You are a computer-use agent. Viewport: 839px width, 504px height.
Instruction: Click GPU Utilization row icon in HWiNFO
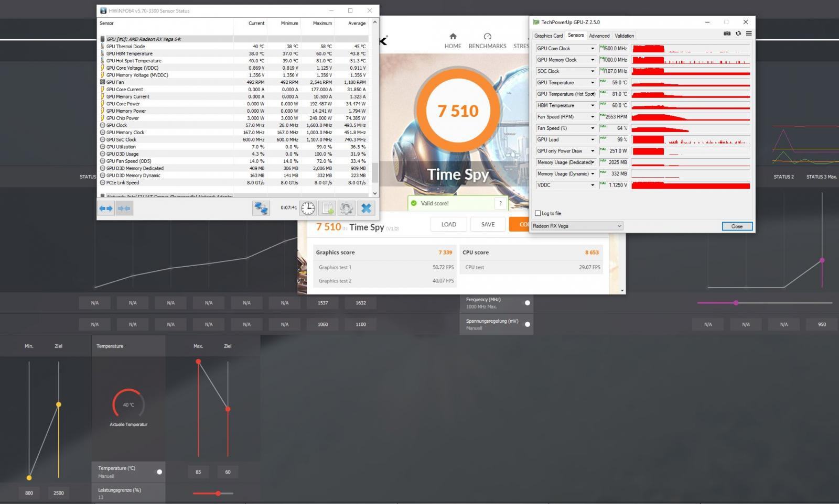102,147
